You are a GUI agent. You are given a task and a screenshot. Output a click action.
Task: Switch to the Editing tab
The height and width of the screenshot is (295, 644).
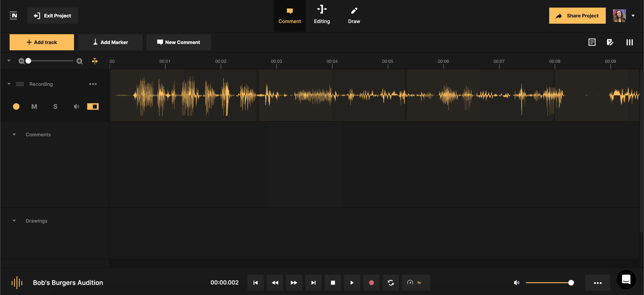[322, 15]
